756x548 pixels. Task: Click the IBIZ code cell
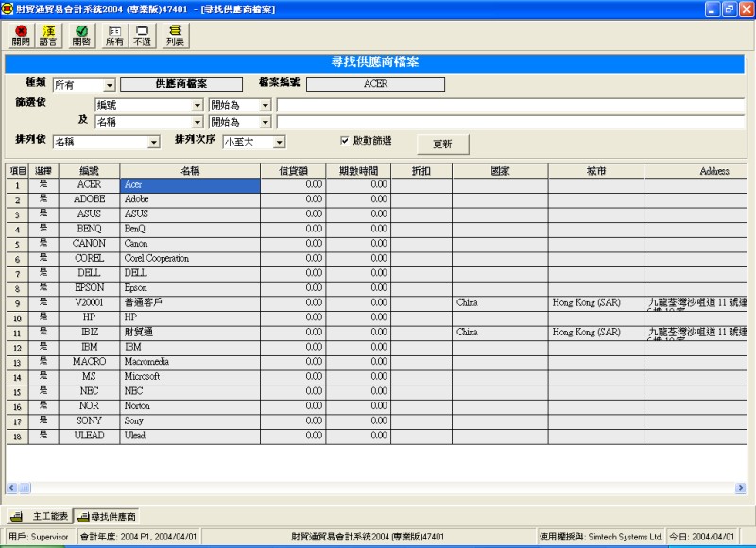[x=89, y=333]
